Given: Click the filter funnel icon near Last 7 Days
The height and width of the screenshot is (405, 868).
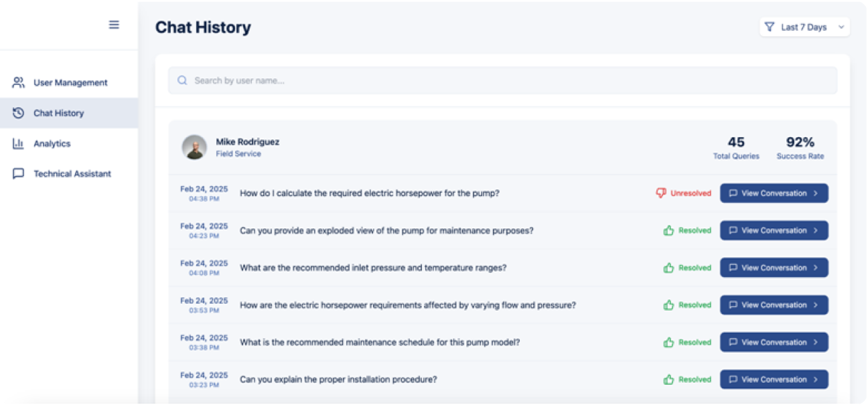Looking at the screenshot, I should [769, 27].
